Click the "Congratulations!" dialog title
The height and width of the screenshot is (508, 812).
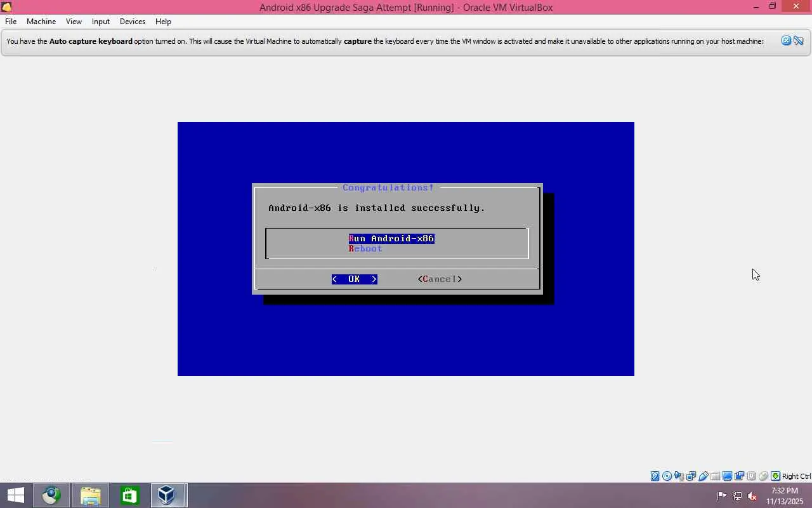point(388,188)
